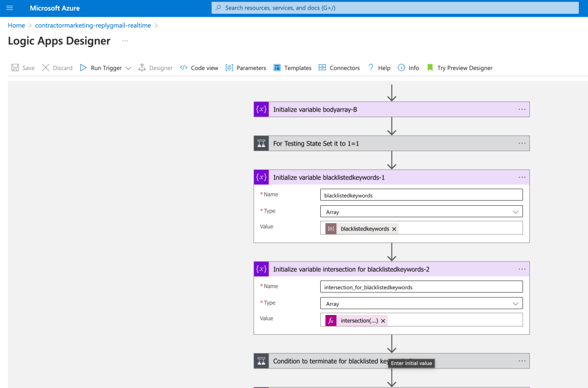Go to the Home breadcrumb
Viewport: 588px width, 388px height.
[16, 25]
